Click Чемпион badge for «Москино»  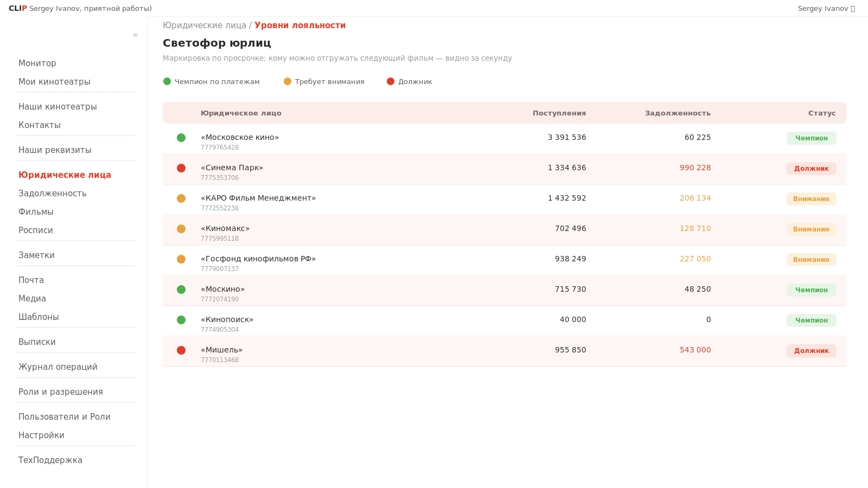click(812, 290)
